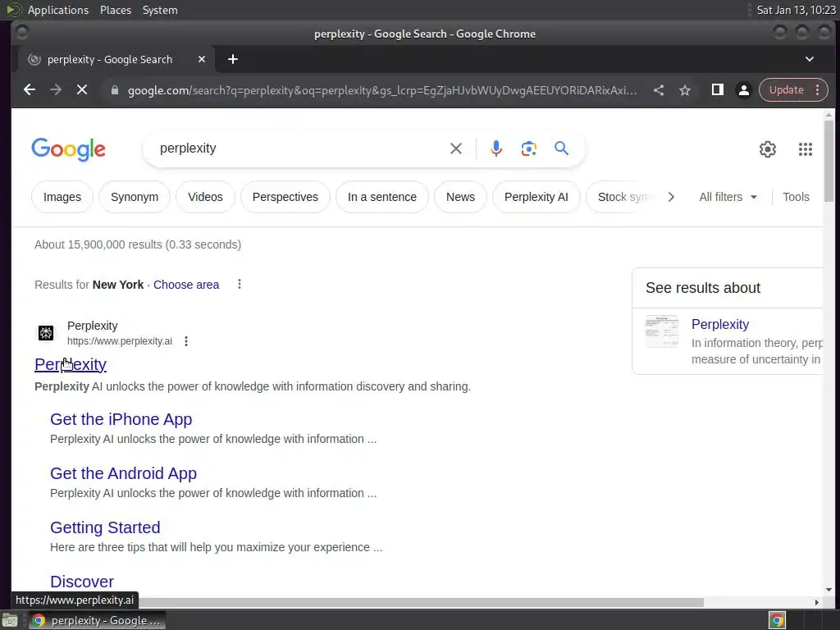Expand the tab search dropdown arrow

tap(810, 59)
